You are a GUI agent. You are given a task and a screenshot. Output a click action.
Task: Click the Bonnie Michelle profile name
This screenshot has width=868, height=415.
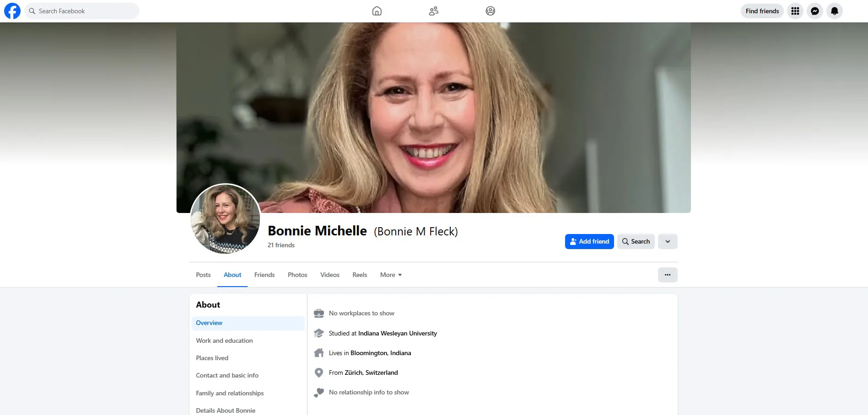[317, 231]
